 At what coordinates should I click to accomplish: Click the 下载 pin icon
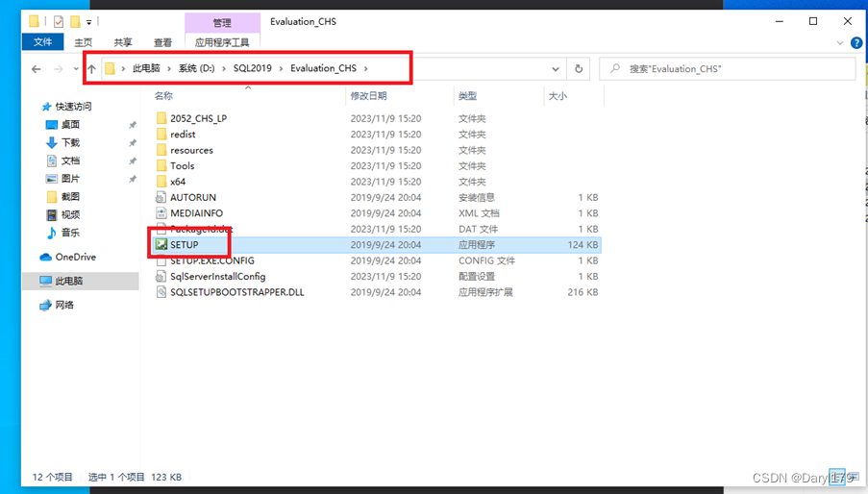click(x=133, y=143)
